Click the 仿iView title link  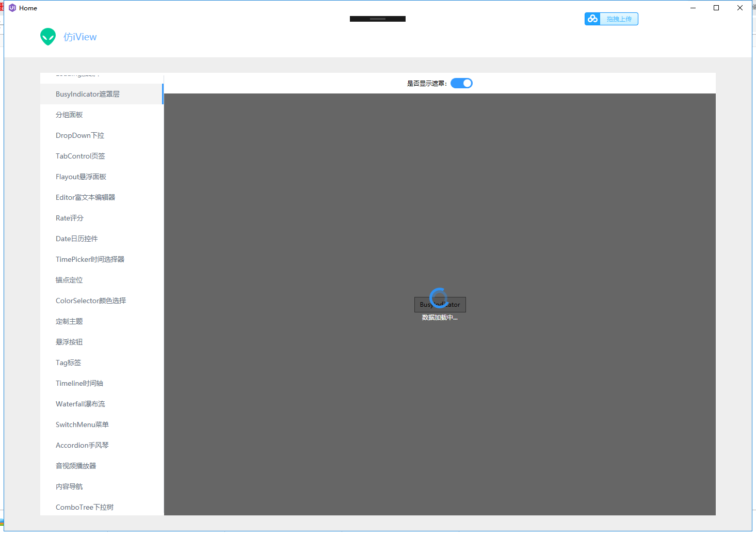(80, 37)
